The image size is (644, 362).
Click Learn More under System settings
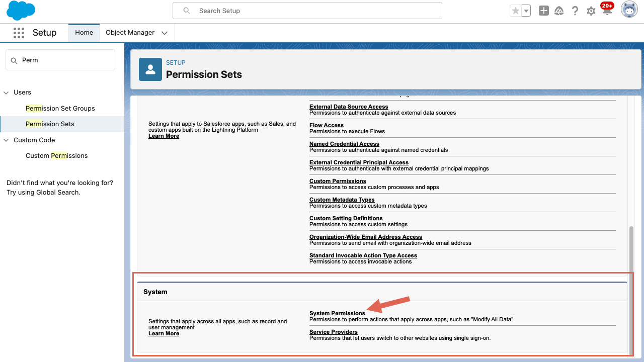coord(164,333)
